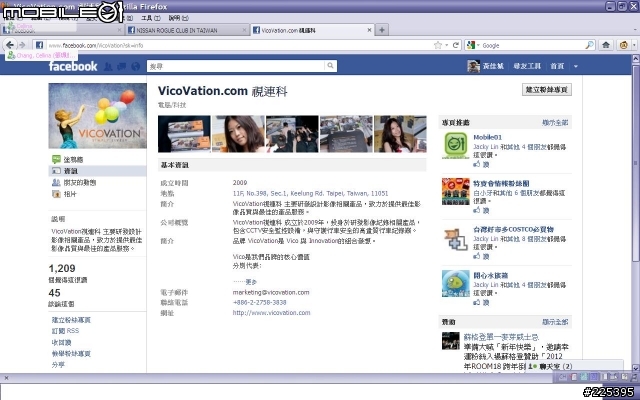The width and height of the screenshot is (640, 400).
Task: Open the 特賣會 fan page icon
Action: pyautogui.click(x=456, y=191)
